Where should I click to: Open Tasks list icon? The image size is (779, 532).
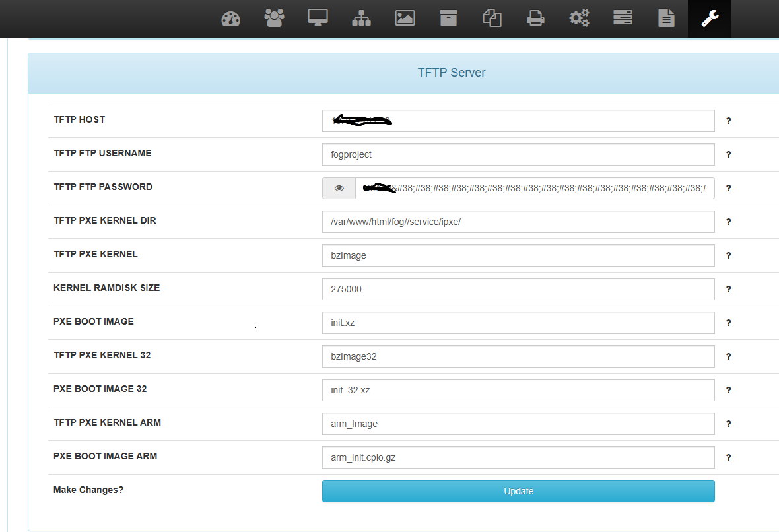point(623,18)
